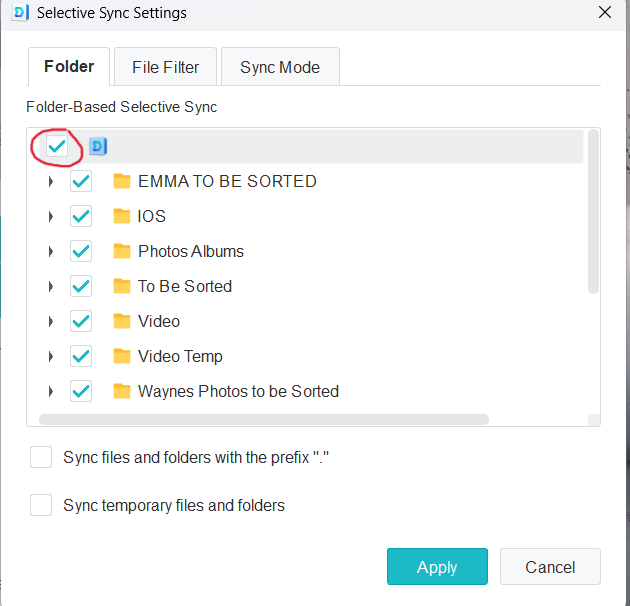Expand the Video Temp folder tree
Viewport: 630px width, 606px height.
coord(50,357)
